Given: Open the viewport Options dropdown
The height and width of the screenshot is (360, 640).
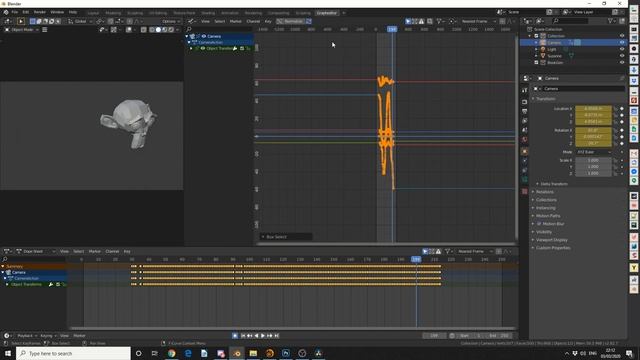Looking at the screenshot, I should point(171,21).
